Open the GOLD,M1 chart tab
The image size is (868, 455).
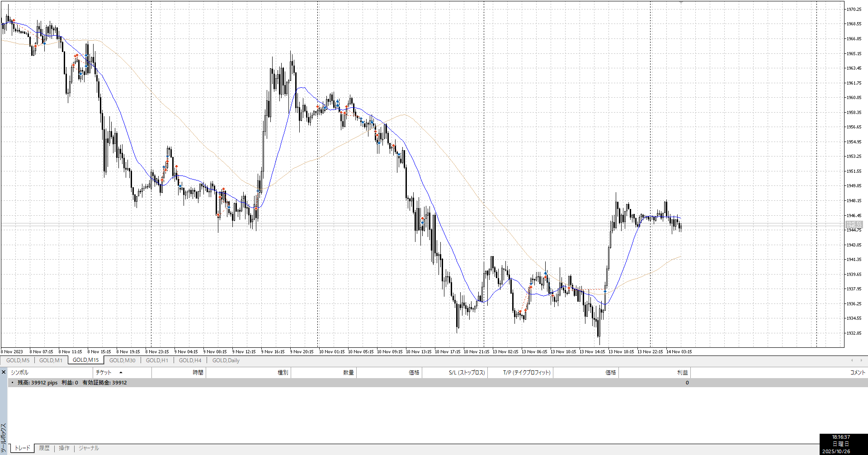click(x=51, y=360)
